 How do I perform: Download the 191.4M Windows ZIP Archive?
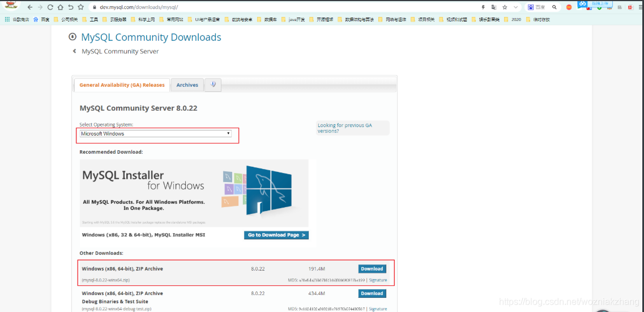pos(372,269)
